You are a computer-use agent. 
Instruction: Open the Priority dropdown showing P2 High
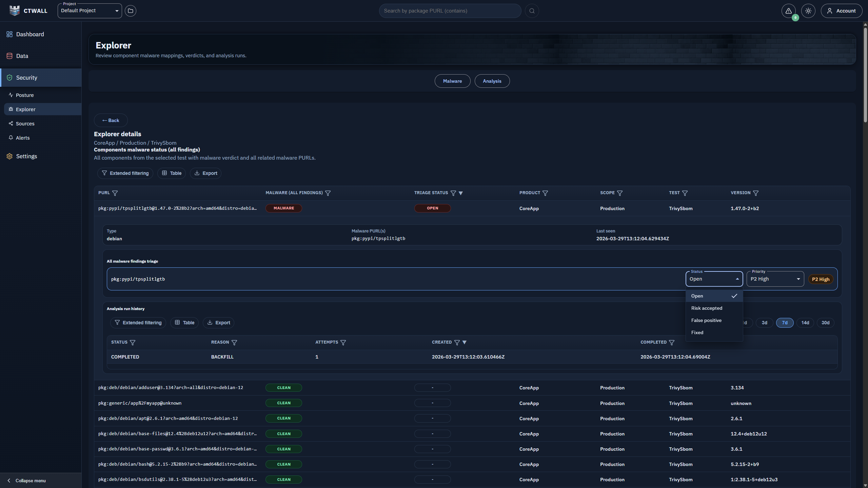point(775,279)
